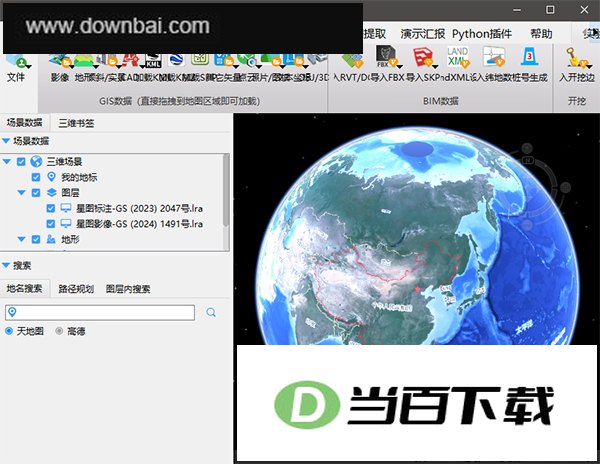Open the 帮助 ribbon tab
Viewport: 600px width, 464px height.
pos(541,34)
